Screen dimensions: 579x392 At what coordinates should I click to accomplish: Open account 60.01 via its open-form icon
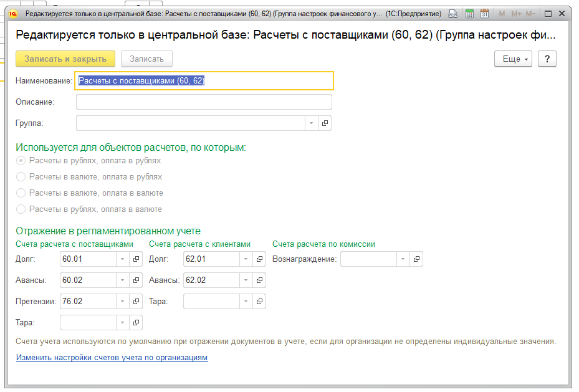tap(136, 259)
